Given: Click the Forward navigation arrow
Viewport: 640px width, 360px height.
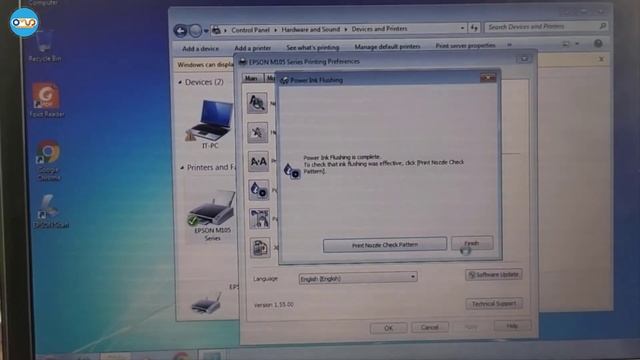Looking at the screenshot, I should coord(196,31).
